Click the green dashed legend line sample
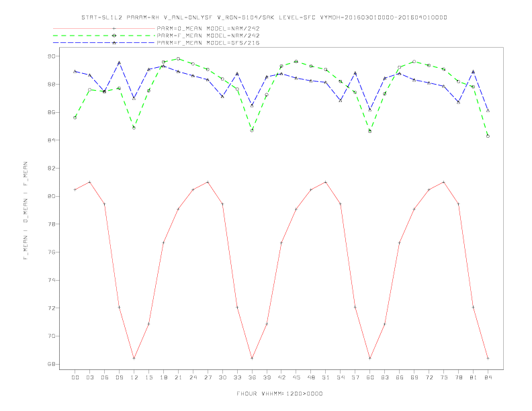This screenshot has height=411, width=532. [104, 36]
